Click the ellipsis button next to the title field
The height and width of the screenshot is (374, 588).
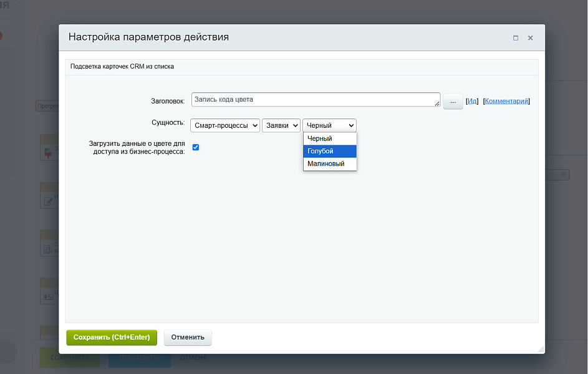pos(453,100)
